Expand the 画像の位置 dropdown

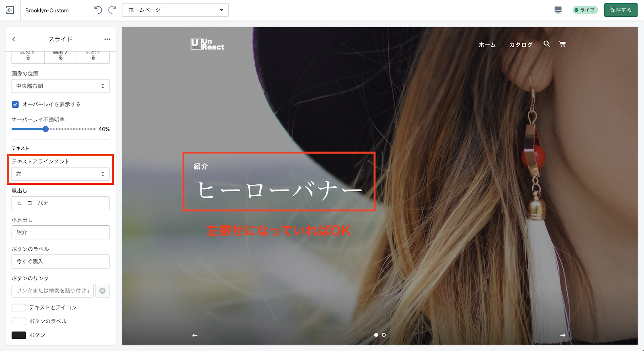60,86
